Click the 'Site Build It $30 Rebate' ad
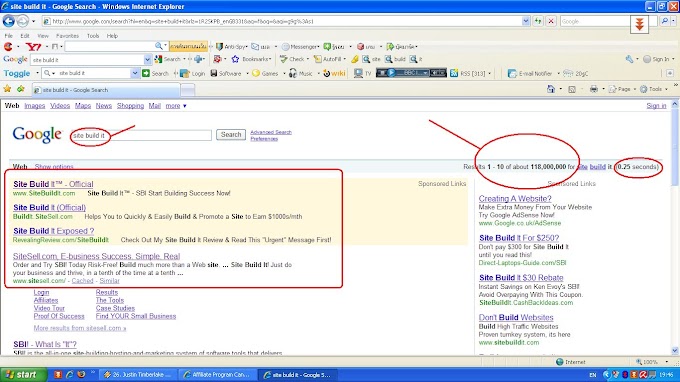Image resolution: width=680 pixels, height=382 pixels. [x=521, y=278]
